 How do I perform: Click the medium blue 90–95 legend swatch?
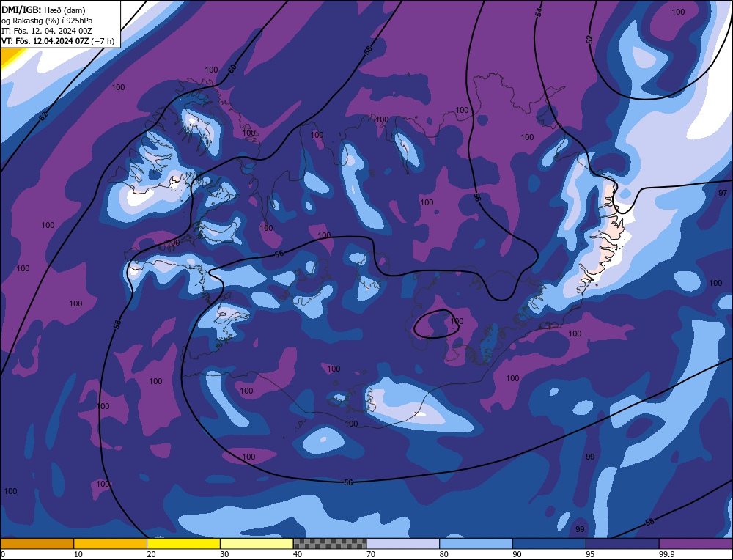coord(549,544)
